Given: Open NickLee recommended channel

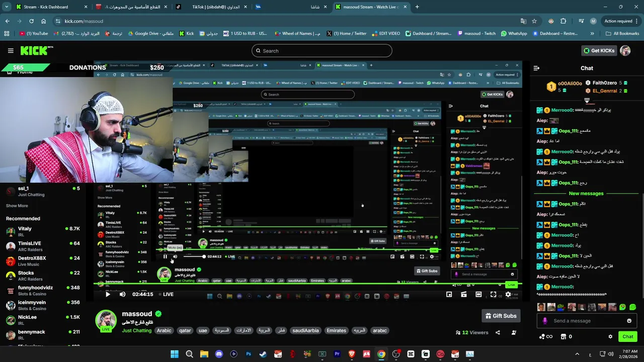Looking at the screenshot, I should tap(42, 320).
